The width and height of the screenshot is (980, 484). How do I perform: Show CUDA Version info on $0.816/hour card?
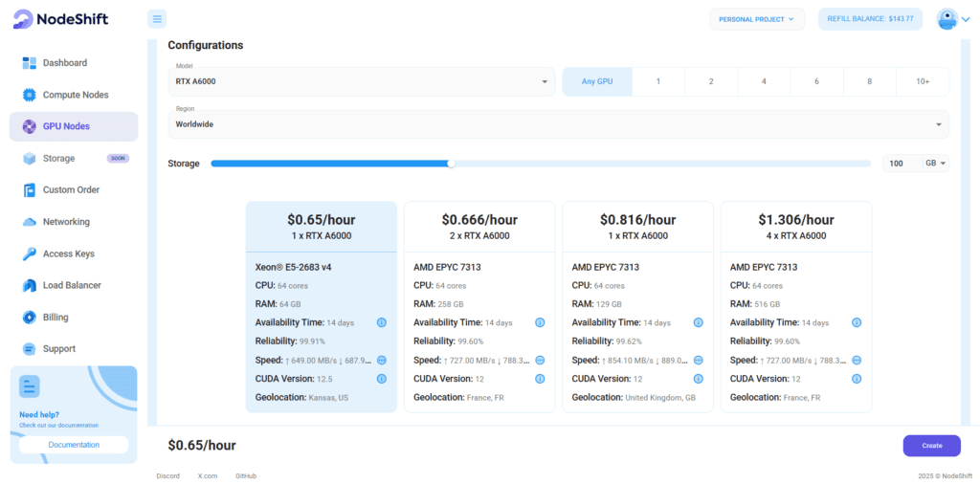tap(698, 379)
